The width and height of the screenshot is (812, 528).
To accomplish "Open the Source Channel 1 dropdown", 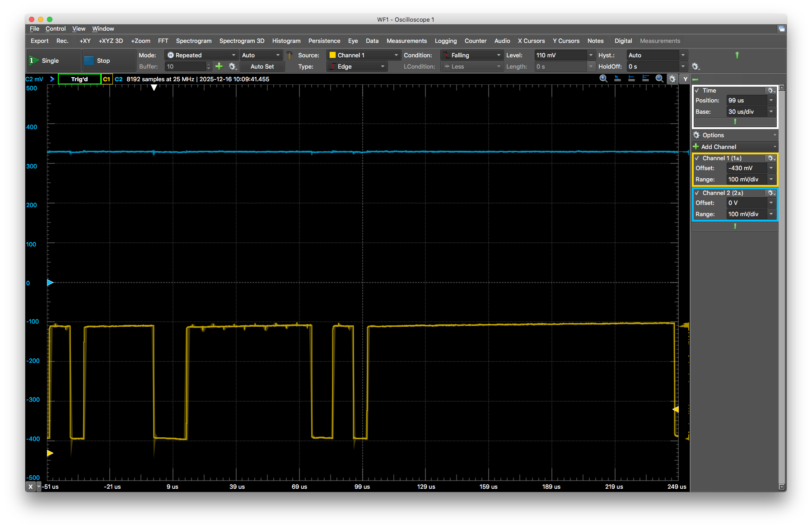I will [x=364, y=55].
